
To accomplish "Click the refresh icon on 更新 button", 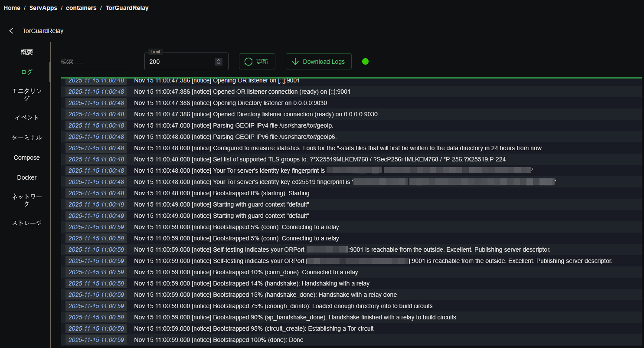I will [248, 62].
